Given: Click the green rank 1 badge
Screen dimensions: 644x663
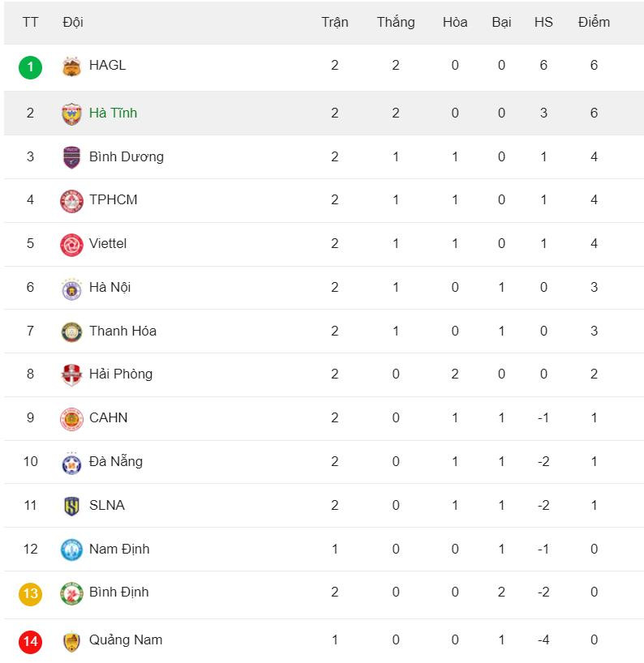Looking at the screenshot, I should tap(31, 66).
